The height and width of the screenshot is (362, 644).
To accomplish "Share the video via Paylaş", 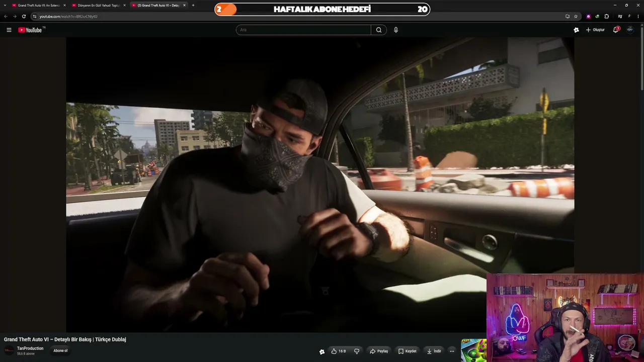I will click(x=379, y=351).
